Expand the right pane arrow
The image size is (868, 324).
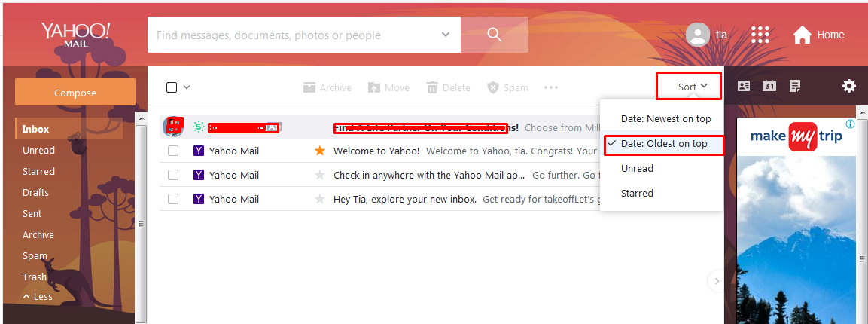[717, 281]
